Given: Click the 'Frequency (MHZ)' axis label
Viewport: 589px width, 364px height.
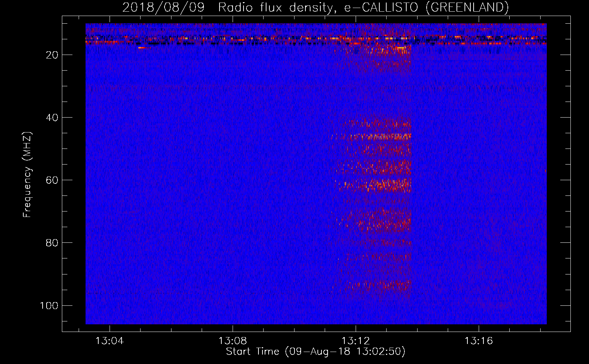Looking at the screenshot, I should (x=27, y=175).
